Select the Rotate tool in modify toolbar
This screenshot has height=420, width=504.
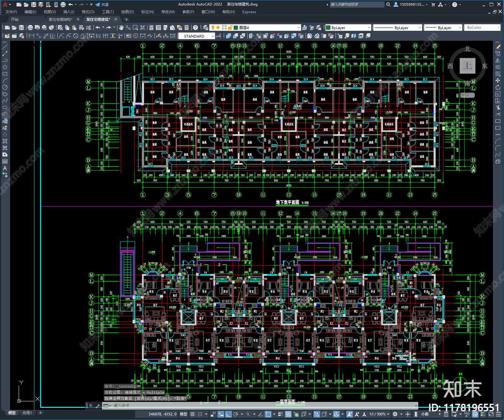(498, 87)
